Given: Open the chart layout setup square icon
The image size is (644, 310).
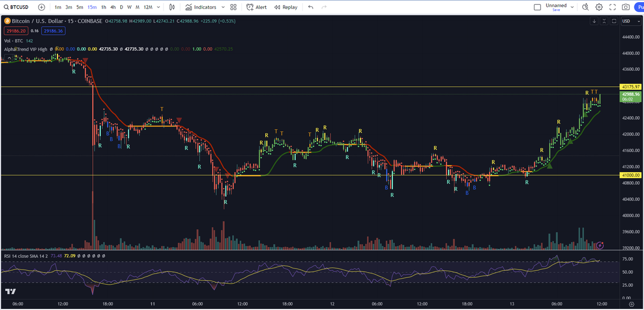Looking at the screenshot, I should coord(538,7).
